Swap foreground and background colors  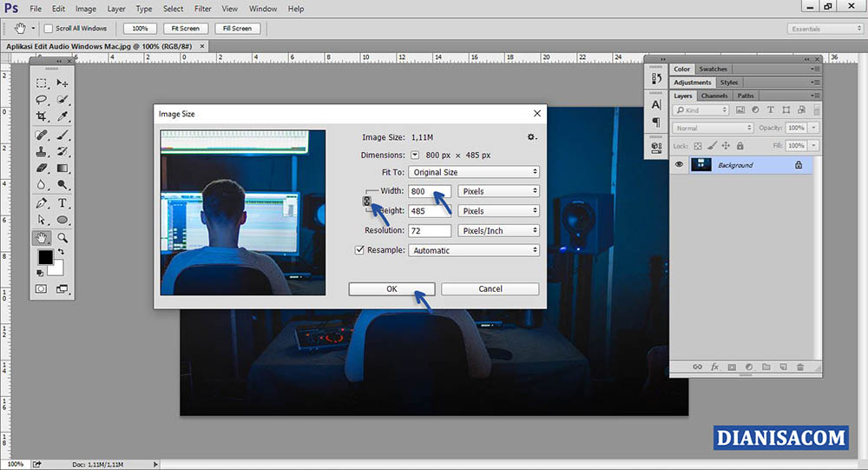(x=62, y=252)
